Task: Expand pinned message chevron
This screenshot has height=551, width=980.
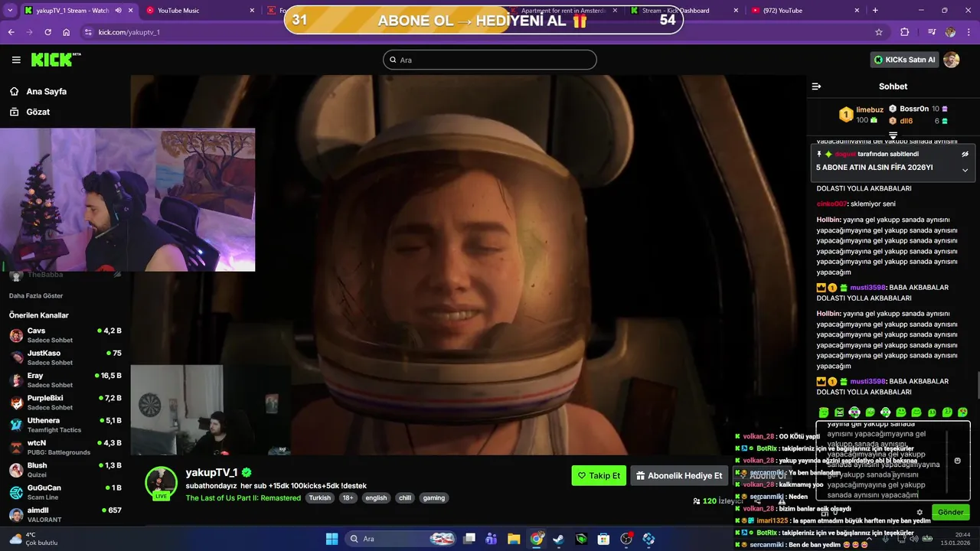Action: click(x=965, y=170)
